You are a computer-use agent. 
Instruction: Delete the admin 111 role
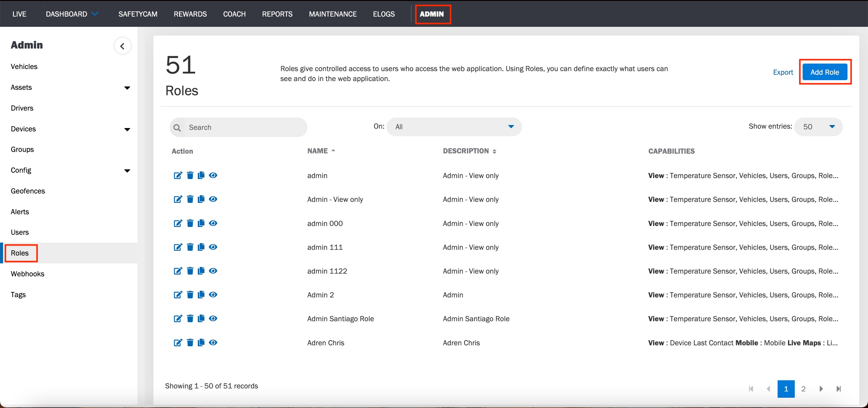click(190, 247)
